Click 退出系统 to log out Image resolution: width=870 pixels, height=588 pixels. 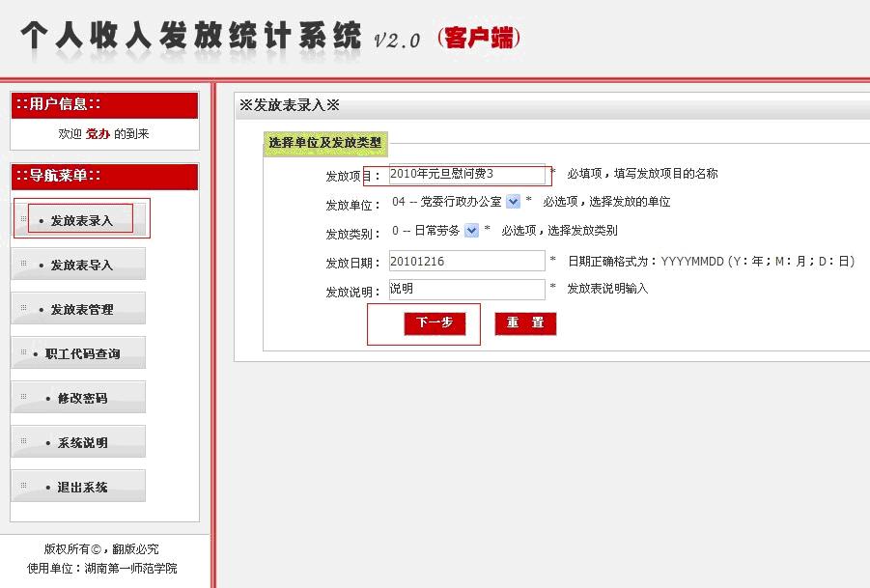pyautogui.click(x=81, y=487)
